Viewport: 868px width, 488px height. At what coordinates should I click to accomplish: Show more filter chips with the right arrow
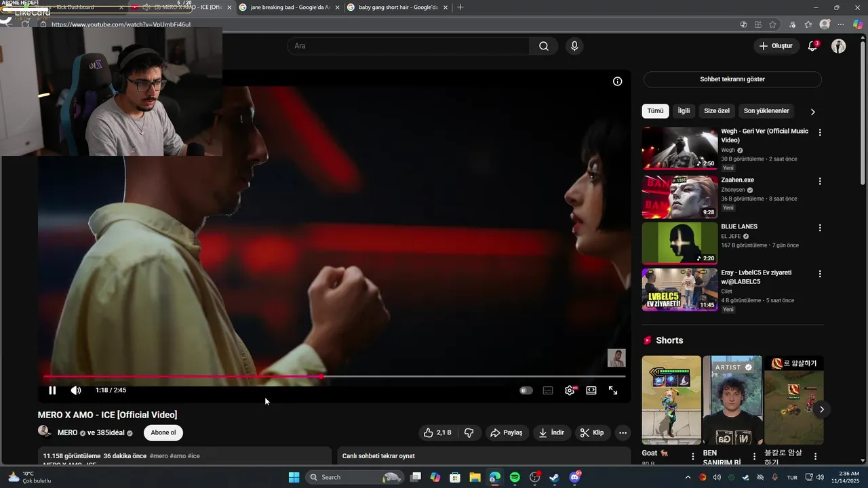click(x=812, y=112)
